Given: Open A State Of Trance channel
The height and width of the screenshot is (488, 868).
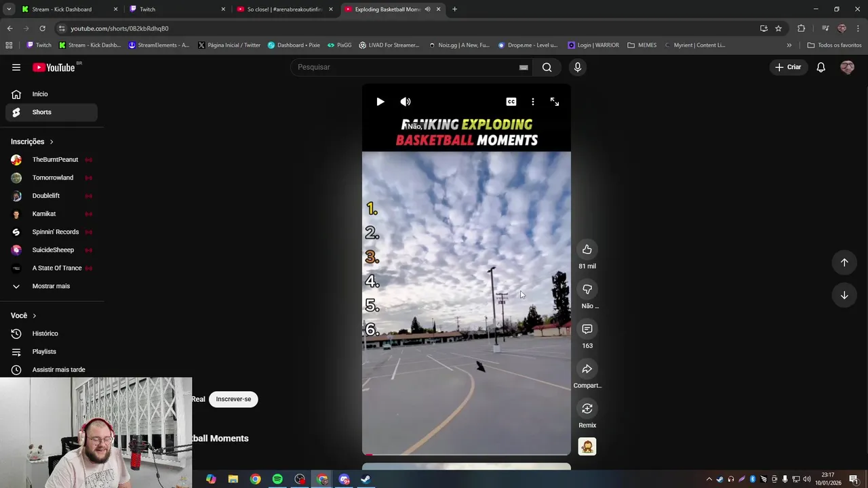Looking at the screenshot, I should click(52, 268).
